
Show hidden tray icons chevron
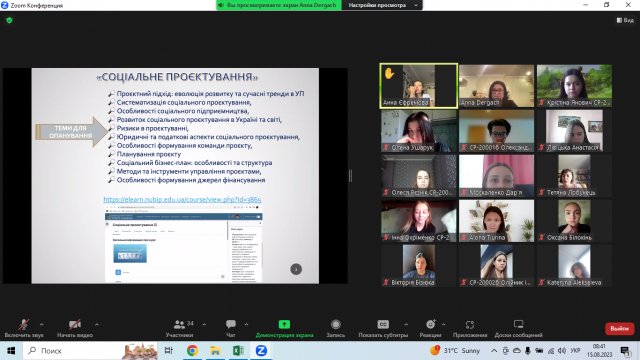(494, 351)
